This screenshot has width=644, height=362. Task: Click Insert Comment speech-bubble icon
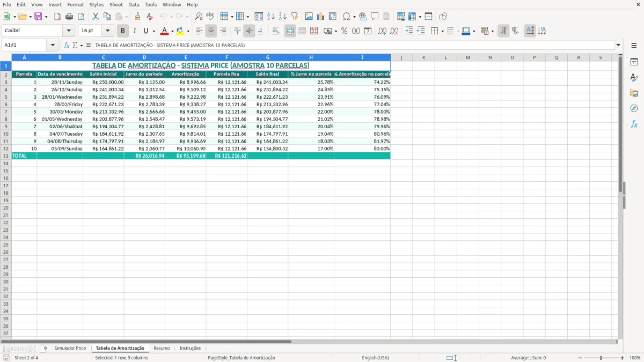[x=375, y=17]
